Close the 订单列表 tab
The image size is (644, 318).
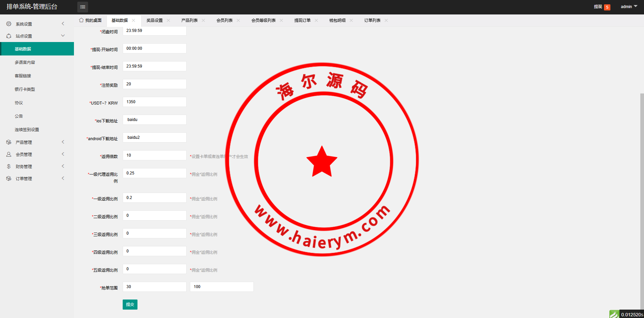tap(386, 21)
